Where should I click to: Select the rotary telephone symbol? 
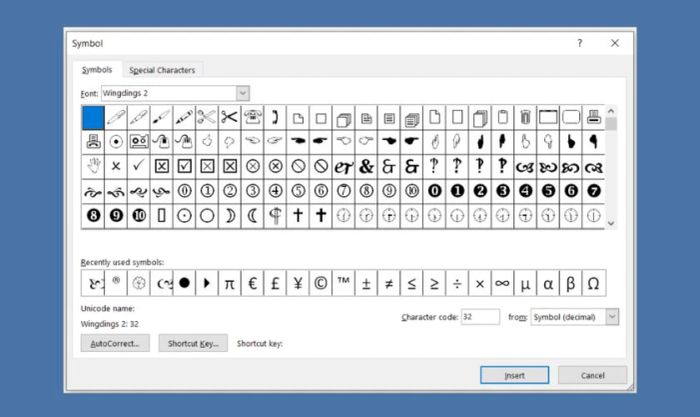coord(252,117)
